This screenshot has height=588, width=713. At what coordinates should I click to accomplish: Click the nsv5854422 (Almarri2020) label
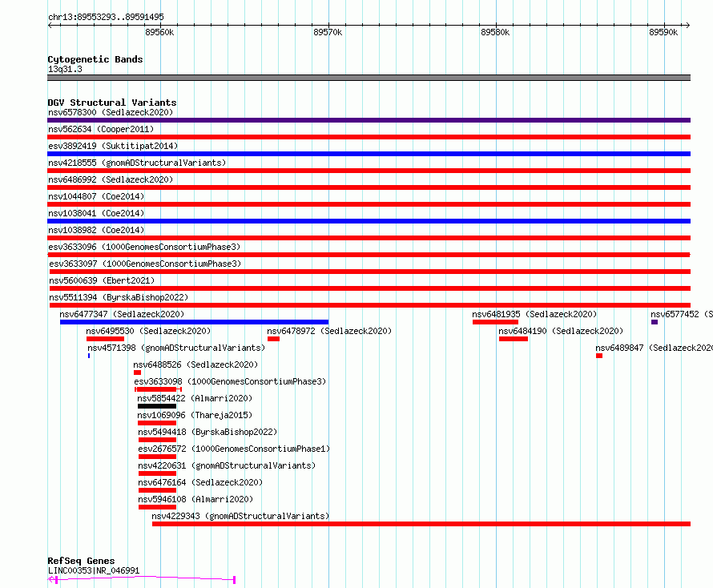[x=195, y=398]
